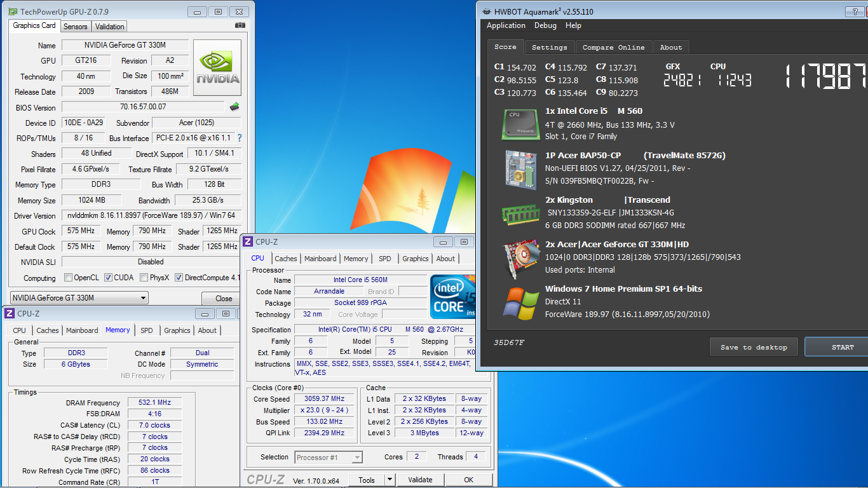Click the OK button in CPU-Z

point(468,480)
